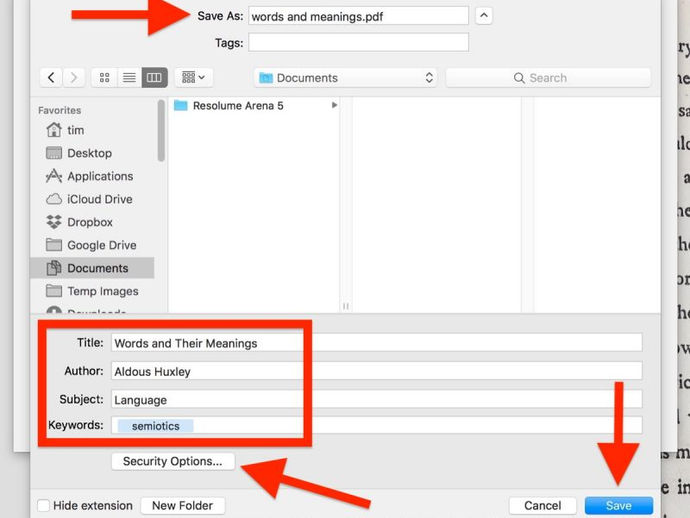Click the sidebar scrollbar
This screenshot has width=690, height=518.
pyautogui.click(x=161, y=131)
